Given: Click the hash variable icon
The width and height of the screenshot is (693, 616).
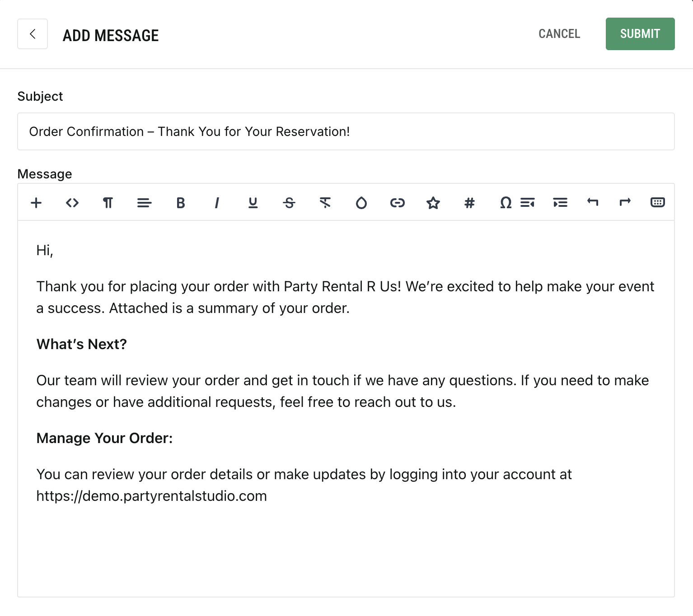Looking at the screenshot, I should [x=470, y=203].
